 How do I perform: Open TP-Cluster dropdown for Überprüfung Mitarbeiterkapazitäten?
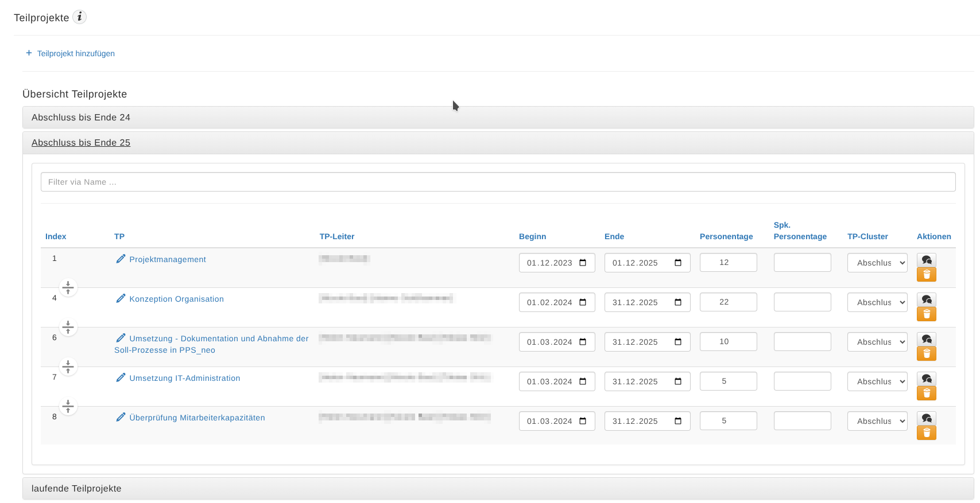coord(877,421)
